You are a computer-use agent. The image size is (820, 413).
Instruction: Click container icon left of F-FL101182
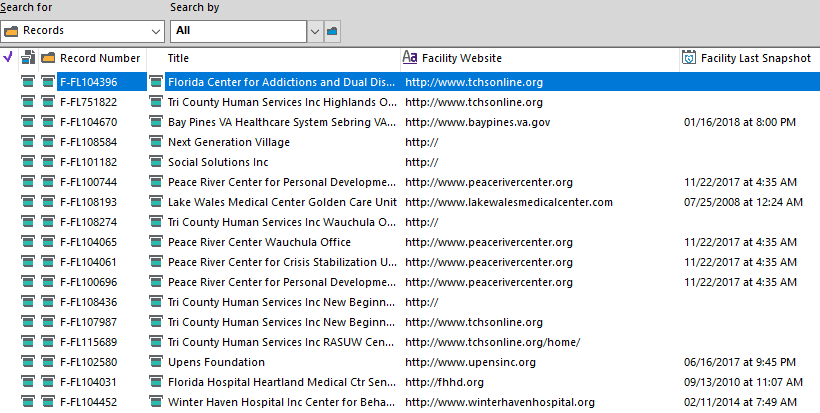48,162
